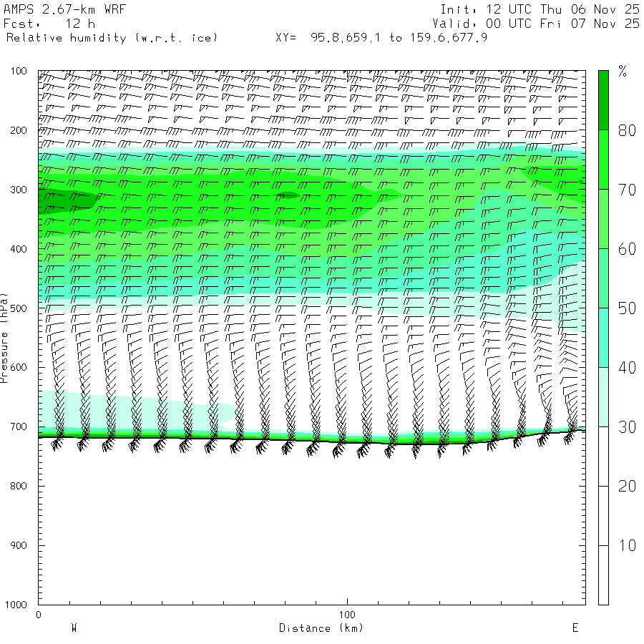Click the 1000 tick label on pressure axis
The height and width of the screenshot is (644, 644).
point(17,605)
